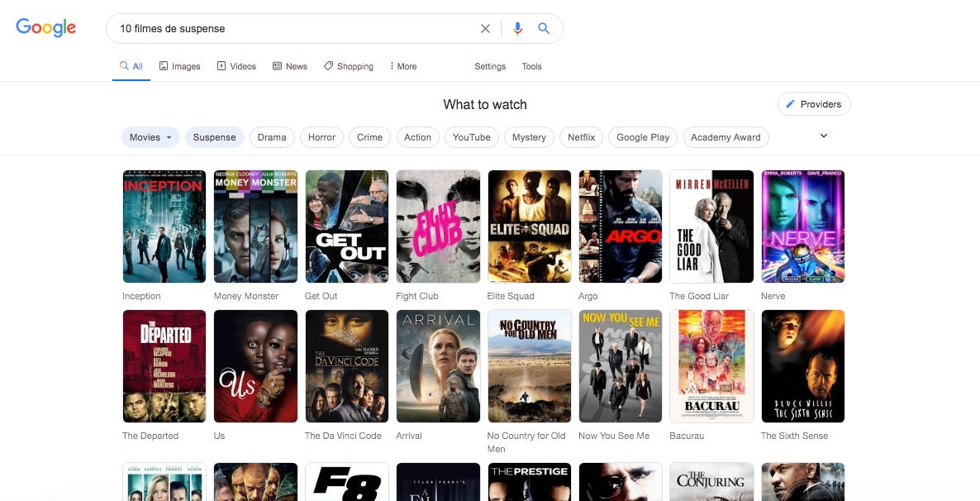The height and width of the screenshot is (501, 980).
Task: Expand the More menu
Action: pos(403,66)
